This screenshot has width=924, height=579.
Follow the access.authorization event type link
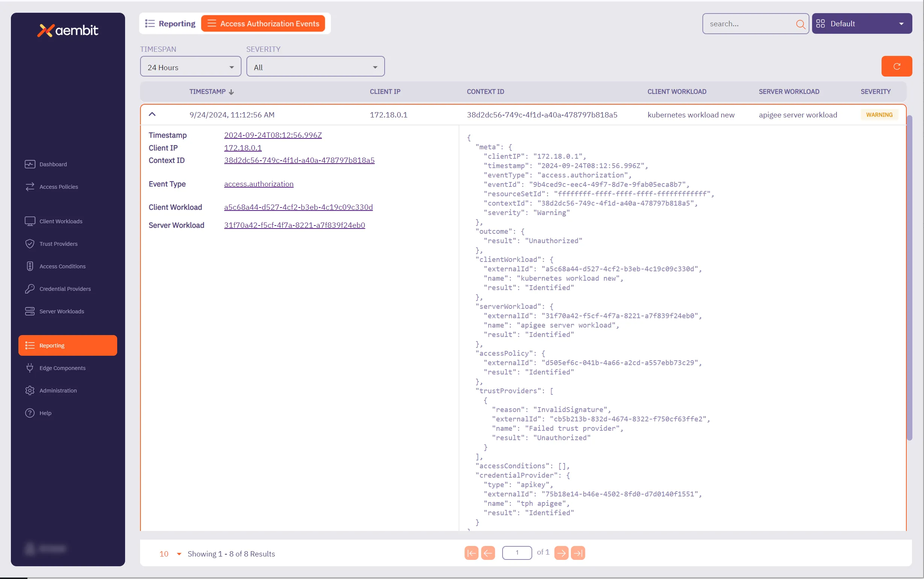[259, 184]
